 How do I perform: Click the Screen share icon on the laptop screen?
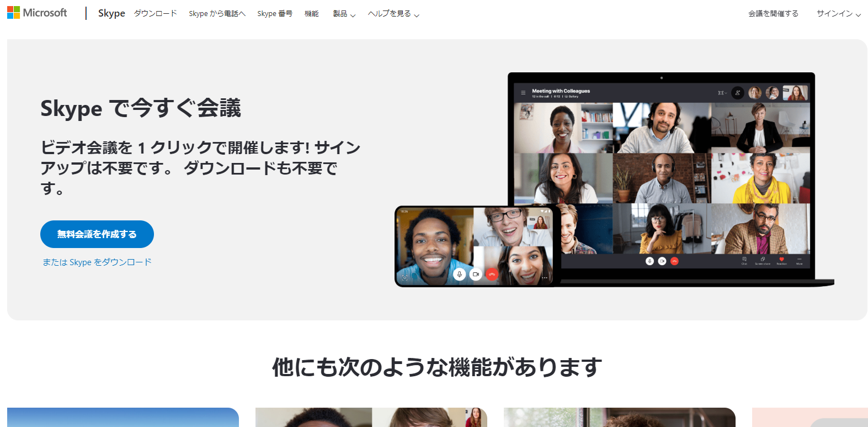tap(763, 259)
